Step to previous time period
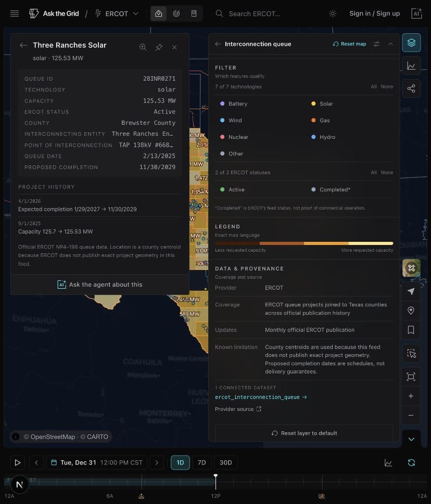Screen dimensions: 431x504 pos(36,462)
